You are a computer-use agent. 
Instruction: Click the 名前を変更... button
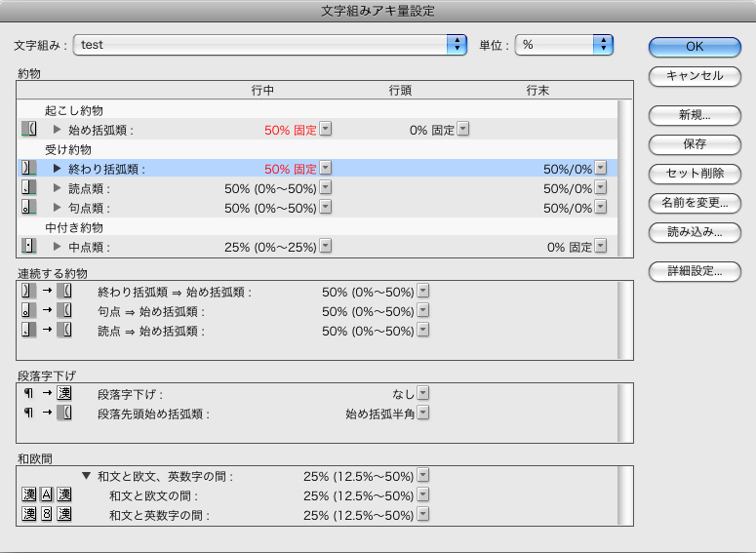coord(695,203)
